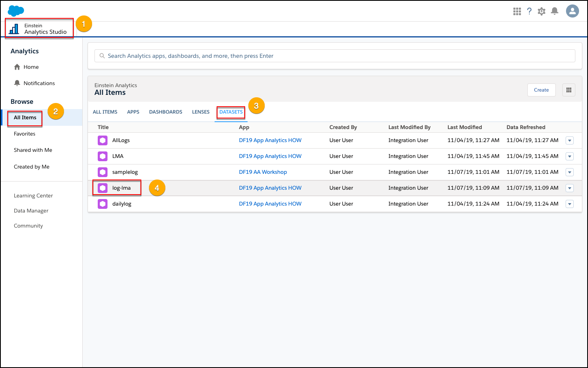Viewport: 588px width, 368px height.
Task: Select Favorites under Browse
Action: pos(24,134)
